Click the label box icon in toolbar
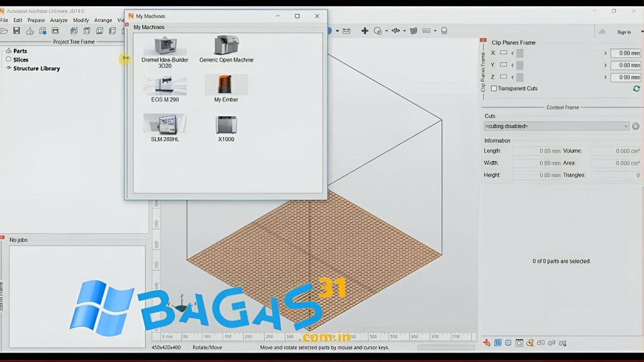 click(x=426, y=31)
